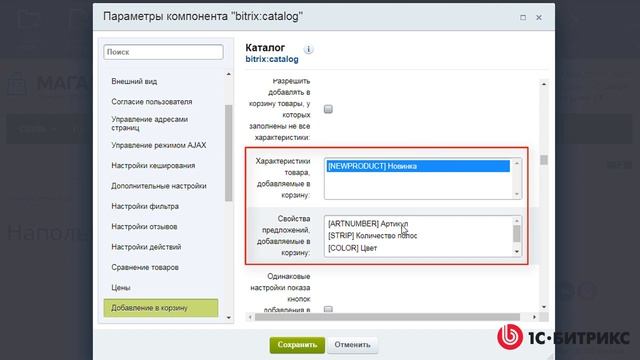Click horizontal scrollbar left arrow
Screen dimensions: 640x360
tap(250, 317)
